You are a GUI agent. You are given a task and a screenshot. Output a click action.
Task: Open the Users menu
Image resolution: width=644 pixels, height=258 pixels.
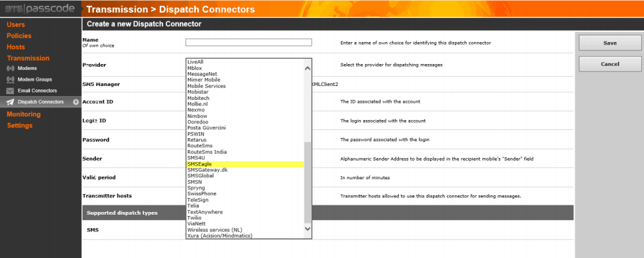pos(15,25)
